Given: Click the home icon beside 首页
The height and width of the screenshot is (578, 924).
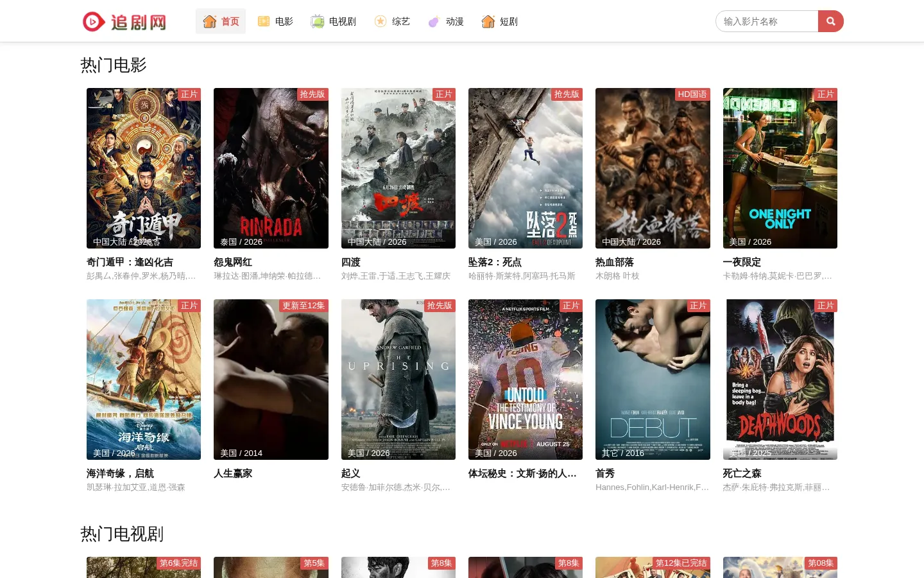Looking at the screenshot, I should [x=210, y=21].
